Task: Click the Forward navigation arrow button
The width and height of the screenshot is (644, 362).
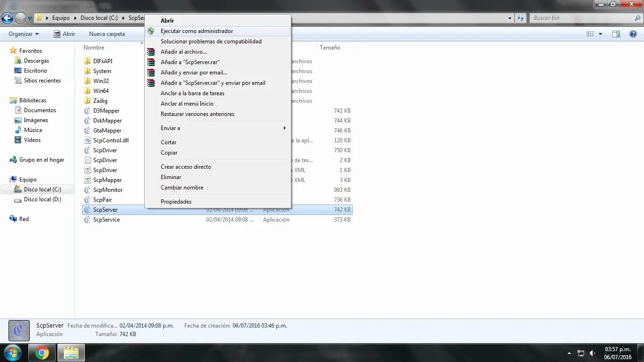Action: [20, 18]
